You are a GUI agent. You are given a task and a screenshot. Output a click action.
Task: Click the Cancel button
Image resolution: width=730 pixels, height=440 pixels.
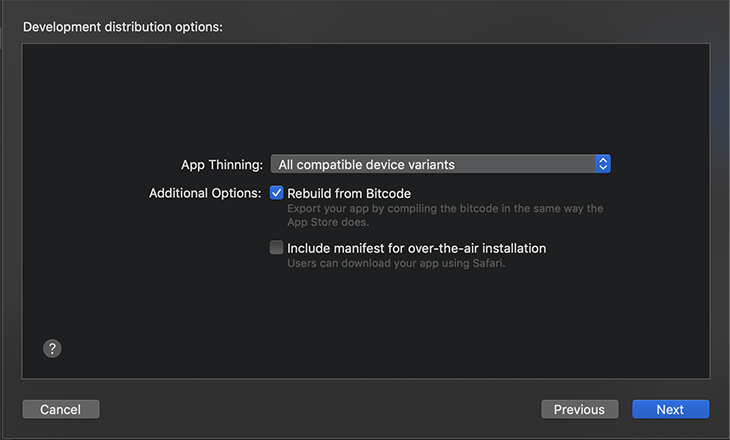pos(61,409)
